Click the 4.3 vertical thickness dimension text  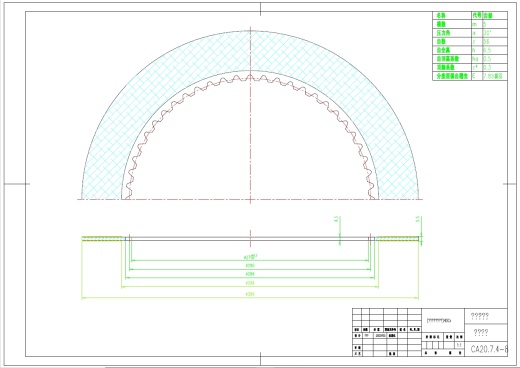[336, 219]
